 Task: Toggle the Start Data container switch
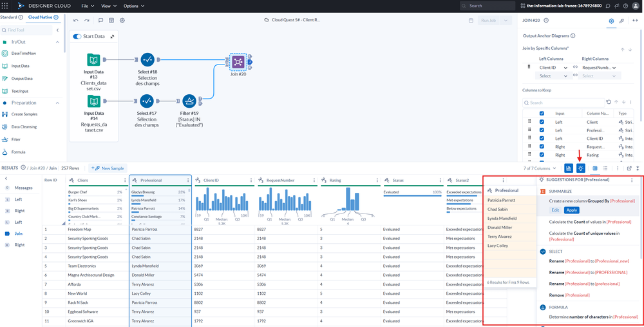tap(77, 36)
